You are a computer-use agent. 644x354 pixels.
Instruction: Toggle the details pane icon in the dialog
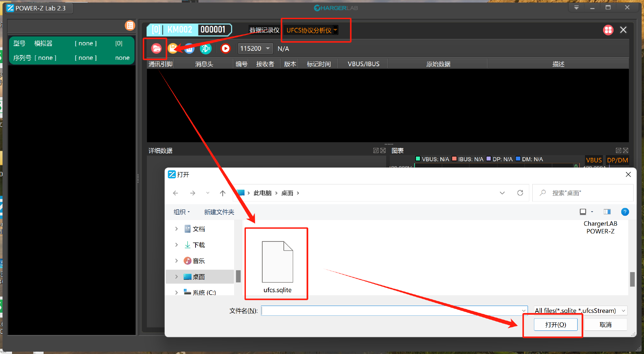(607, 212)
